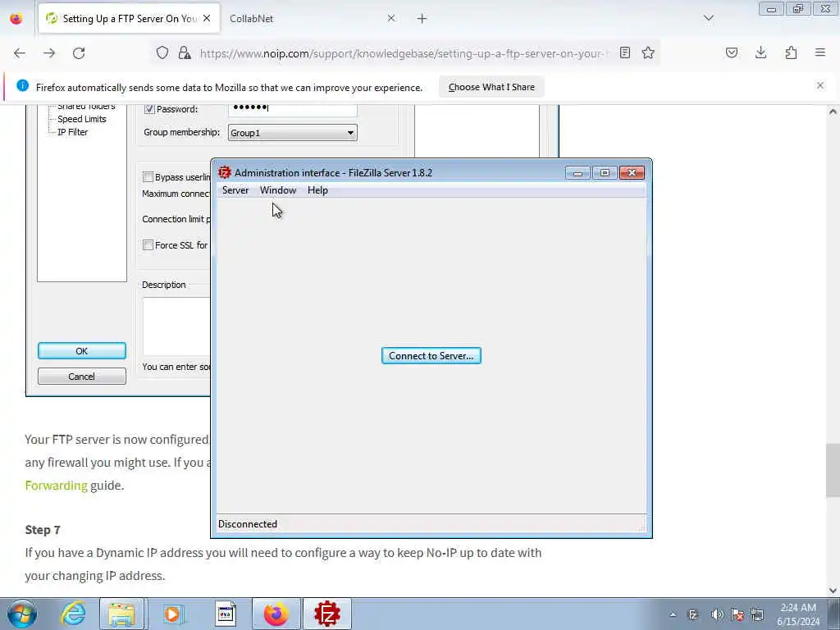Click the document app taskbar icon
This screenshot has width=840, height=630.
coord(226,614)
